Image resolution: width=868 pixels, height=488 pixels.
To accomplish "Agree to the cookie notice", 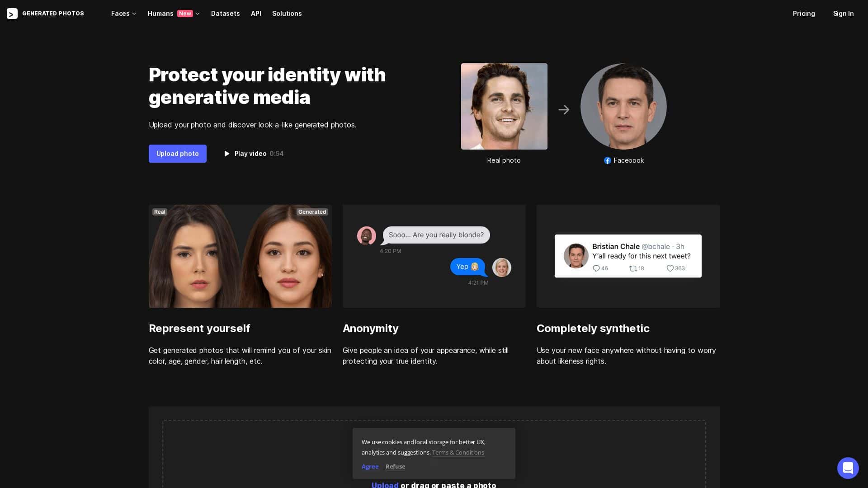I will pos(370,466).
